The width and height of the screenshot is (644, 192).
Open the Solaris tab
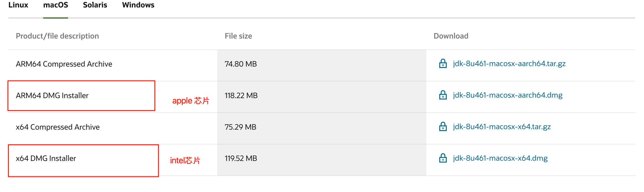click(95, 5)
